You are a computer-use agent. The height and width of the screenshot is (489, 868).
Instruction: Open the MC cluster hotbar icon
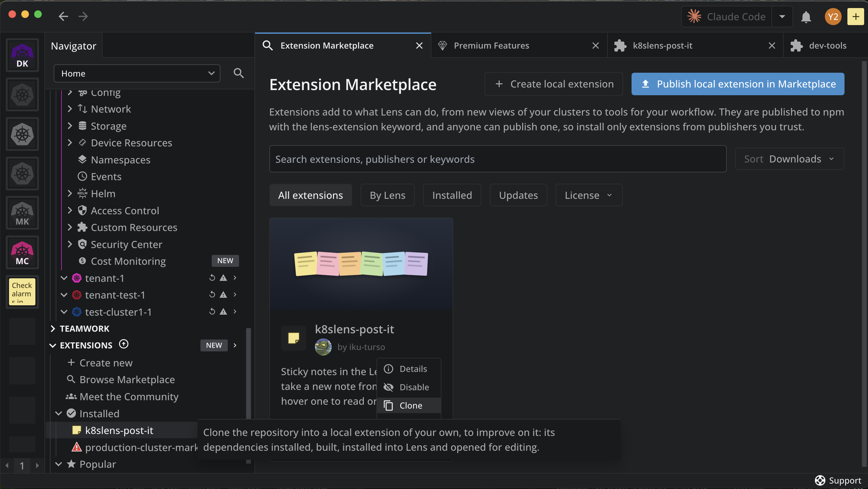point(22,253)
